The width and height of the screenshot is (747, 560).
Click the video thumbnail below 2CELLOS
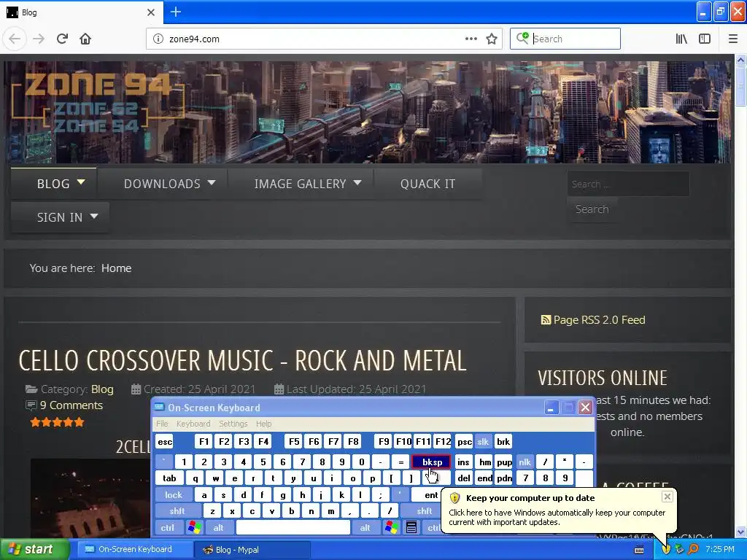(x=90, y=498)
